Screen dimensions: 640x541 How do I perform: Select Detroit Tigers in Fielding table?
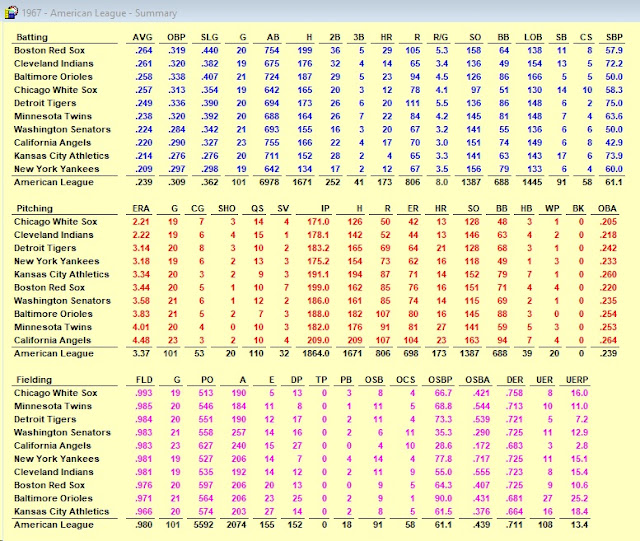tap(45, 419)
